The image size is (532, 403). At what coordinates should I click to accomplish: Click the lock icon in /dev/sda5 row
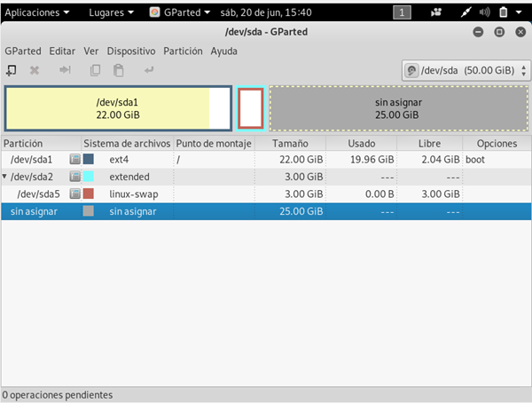click(75, 194)
